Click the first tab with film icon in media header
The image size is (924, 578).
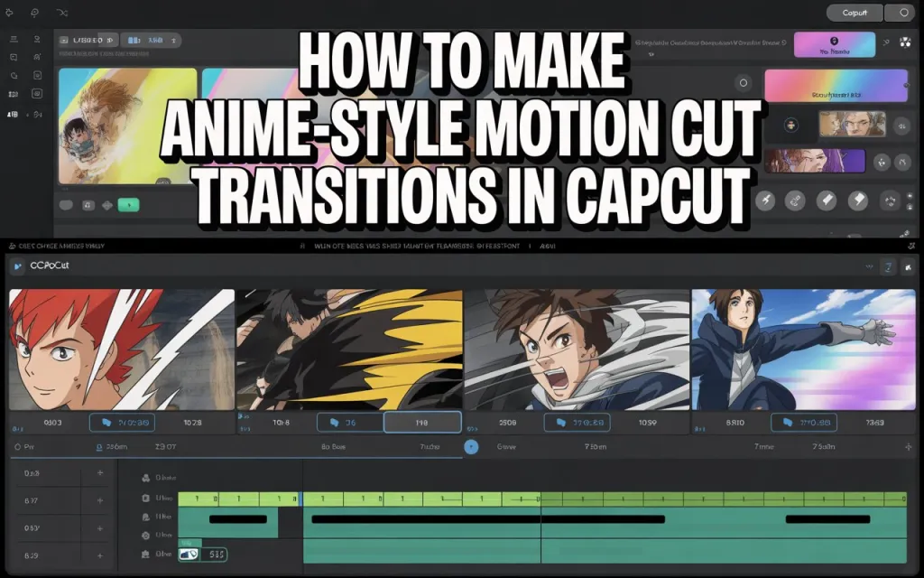(x=88, y=40)
